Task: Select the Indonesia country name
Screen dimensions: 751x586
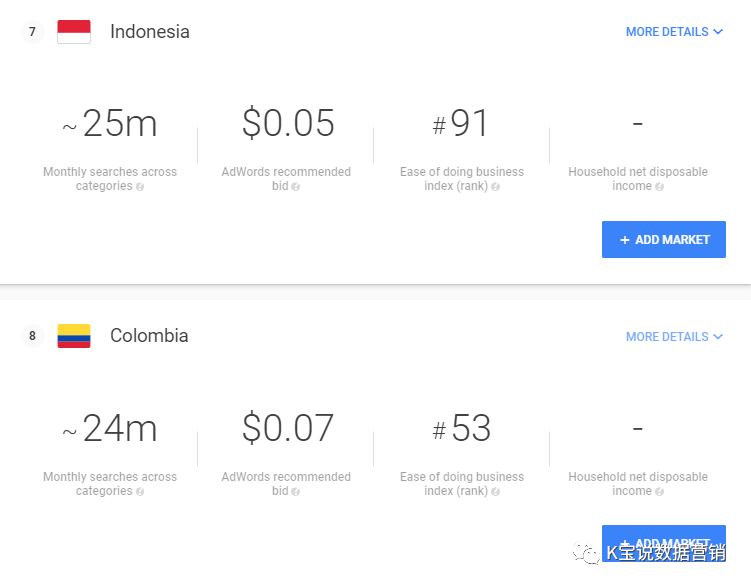Action: [x=149, y=32]
